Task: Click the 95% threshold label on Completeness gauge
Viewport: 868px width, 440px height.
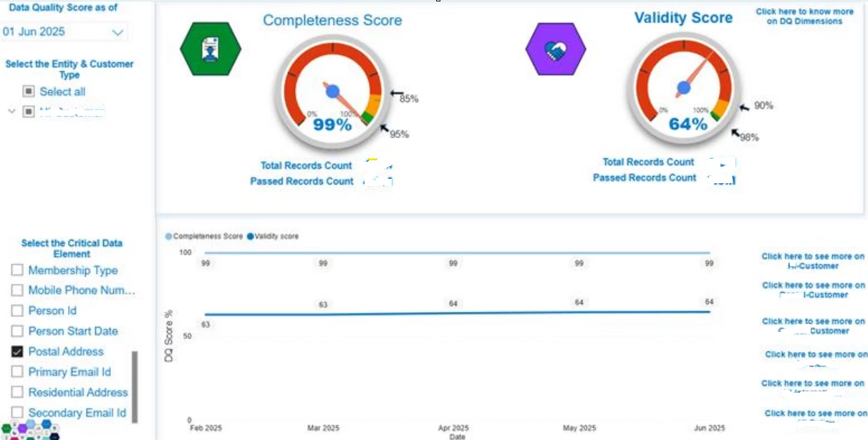Action: pos(400,134)
